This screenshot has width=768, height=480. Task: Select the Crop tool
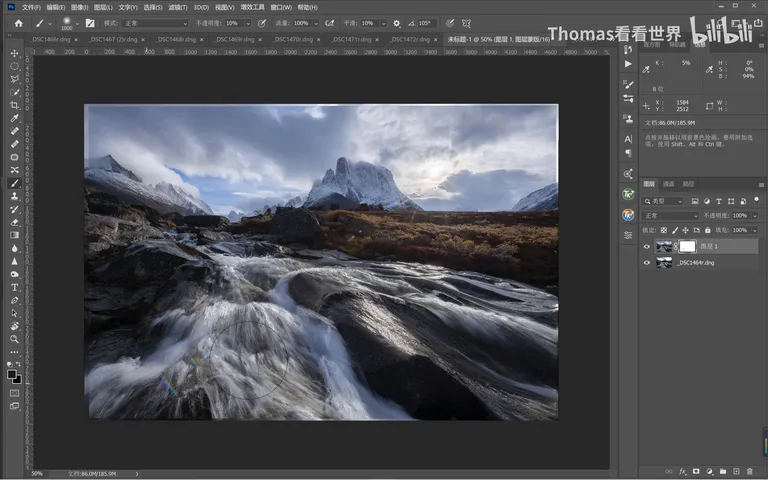pyautogui.click(x=14, y=105)
